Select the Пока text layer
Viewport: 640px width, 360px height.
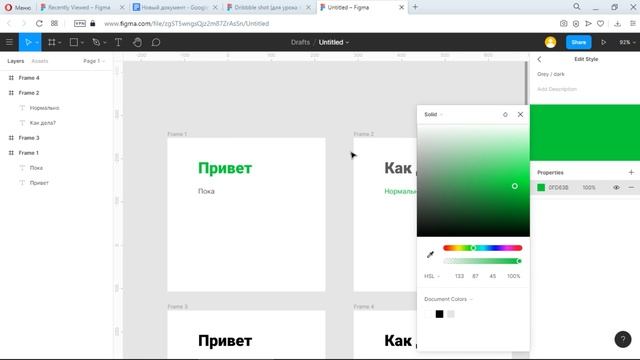(x=36, y=168)
